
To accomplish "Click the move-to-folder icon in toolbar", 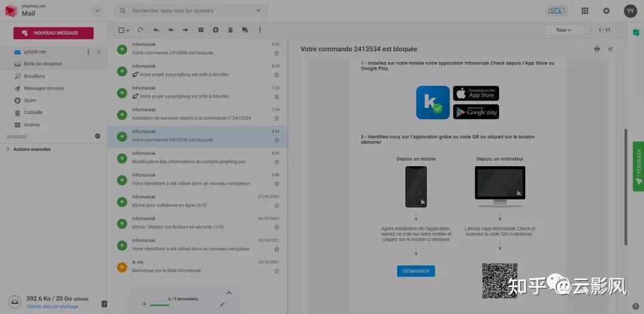I will (x=245, y=30).
